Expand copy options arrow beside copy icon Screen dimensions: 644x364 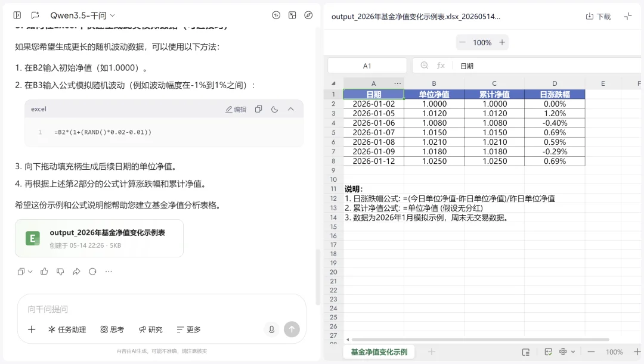click(x=30, y=272)
